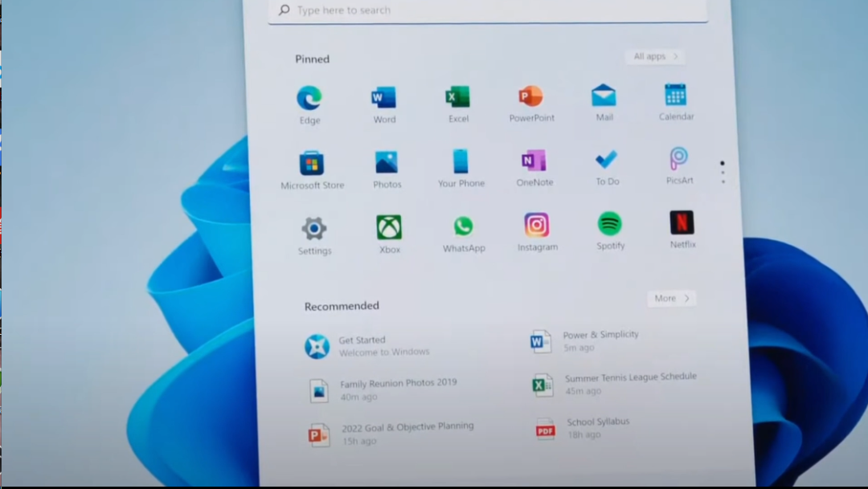Launch PicsArt from pinned apps
The image size is (868, 489).
[x=679, y=165]
